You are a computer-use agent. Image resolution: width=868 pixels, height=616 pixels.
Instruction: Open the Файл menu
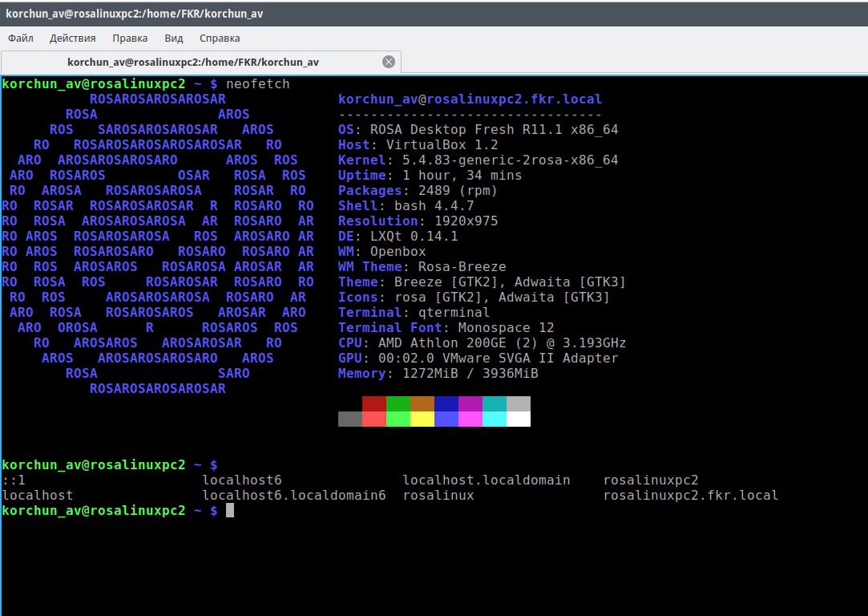[21, 38]
